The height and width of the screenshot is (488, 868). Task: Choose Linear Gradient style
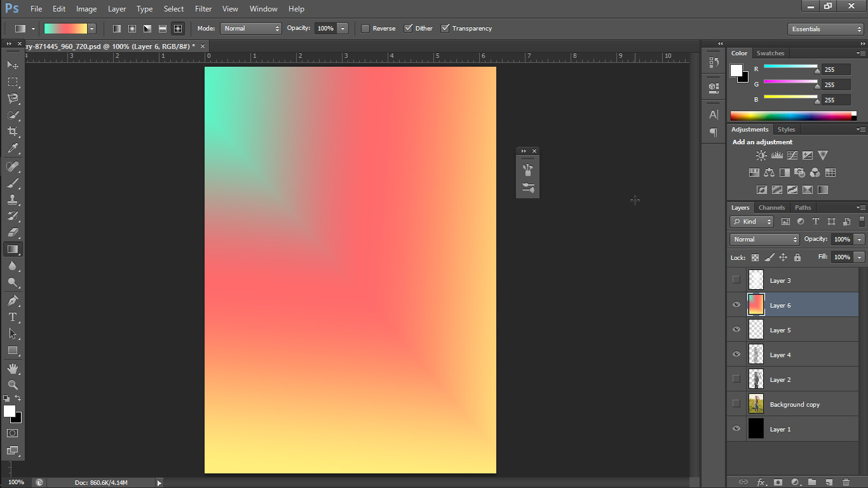click(x=117, y=29)
